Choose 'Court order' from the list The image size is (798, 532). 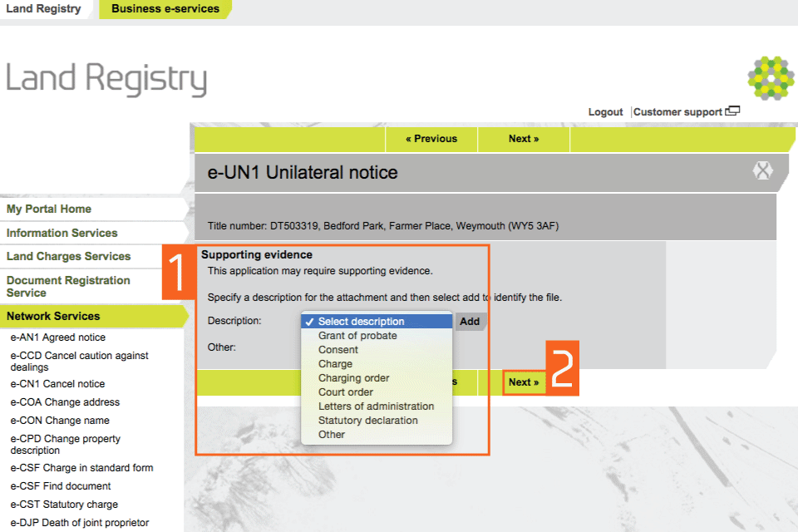[x=345, y=392]
